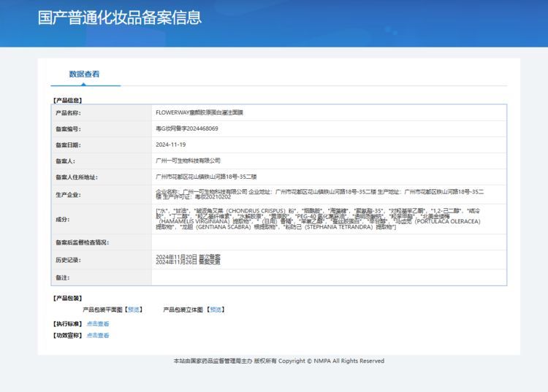Click the 产品包装 section heading
Screen dimensions: 548x392
click(x=67, y=298)
